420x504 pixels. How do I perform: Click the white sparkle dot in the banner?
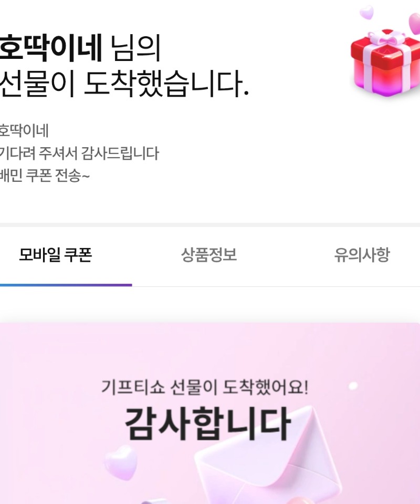[353, 385]
